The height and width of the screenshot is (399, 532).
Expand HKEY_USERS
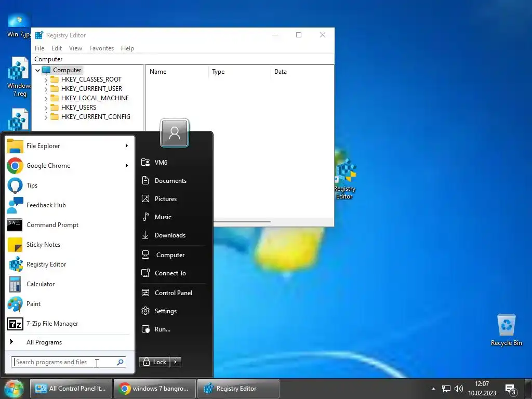tap(46, 108)
